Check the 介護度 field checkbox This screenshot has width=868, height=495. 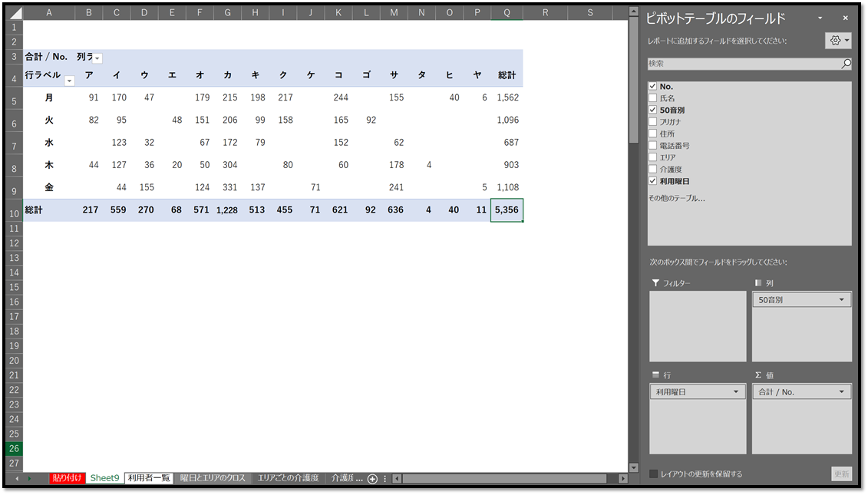[x=652, y=170]
